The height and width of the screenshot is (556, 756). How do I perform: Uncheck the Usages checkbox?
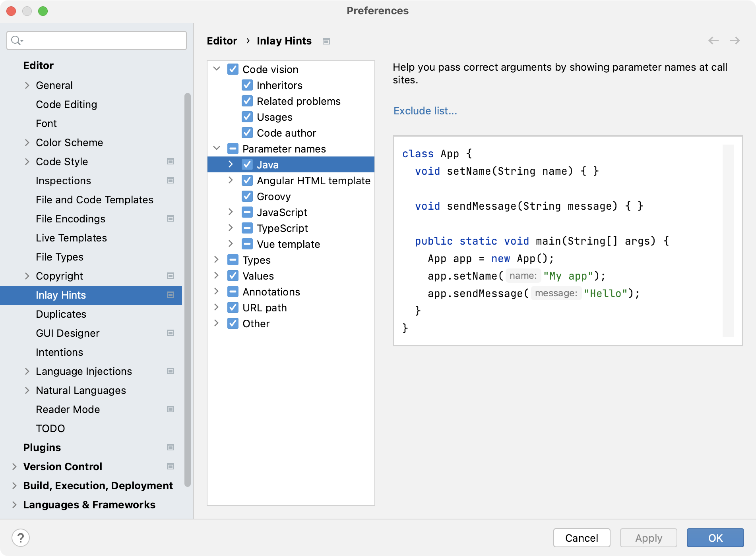(247, 117)
